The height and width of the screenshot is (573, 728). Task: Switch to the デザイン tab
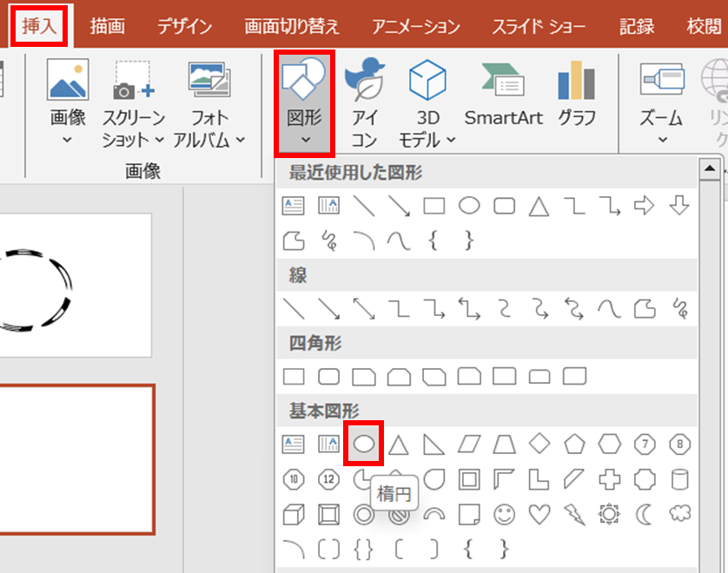(184, 26)
